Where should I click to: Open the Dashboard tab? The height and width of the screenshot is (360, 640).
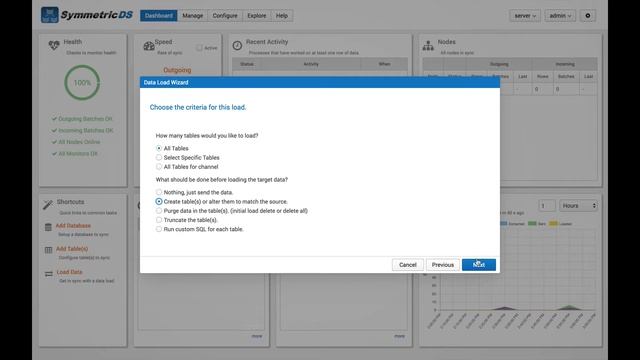click(x=159, y=16)
